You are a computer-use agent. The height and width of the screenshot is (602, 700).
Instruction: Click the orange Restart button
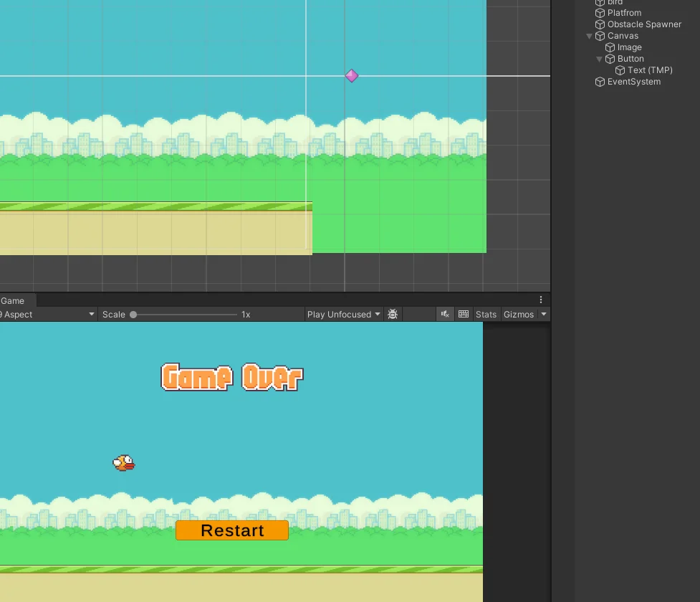[x=232, y=530]
